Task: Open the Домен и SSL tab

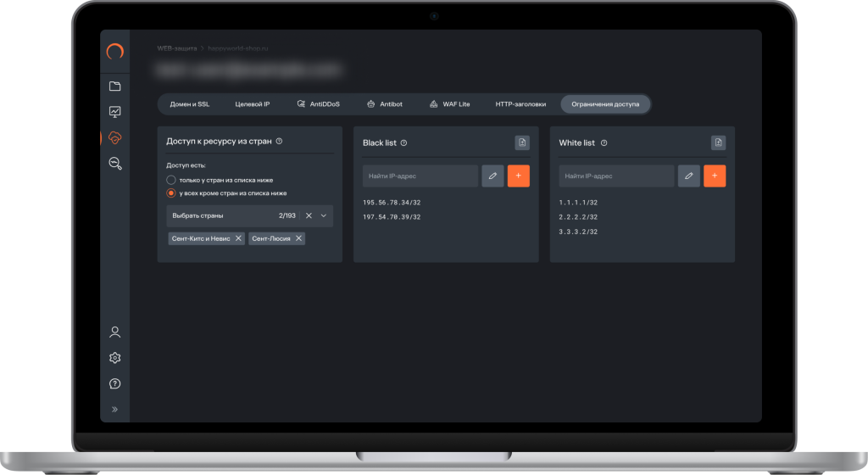Action: [x=190, y=104]
